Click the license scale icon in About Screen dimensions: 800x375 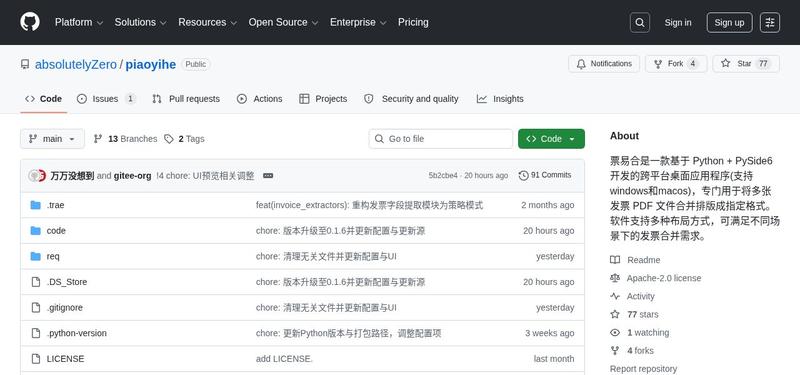615,278
